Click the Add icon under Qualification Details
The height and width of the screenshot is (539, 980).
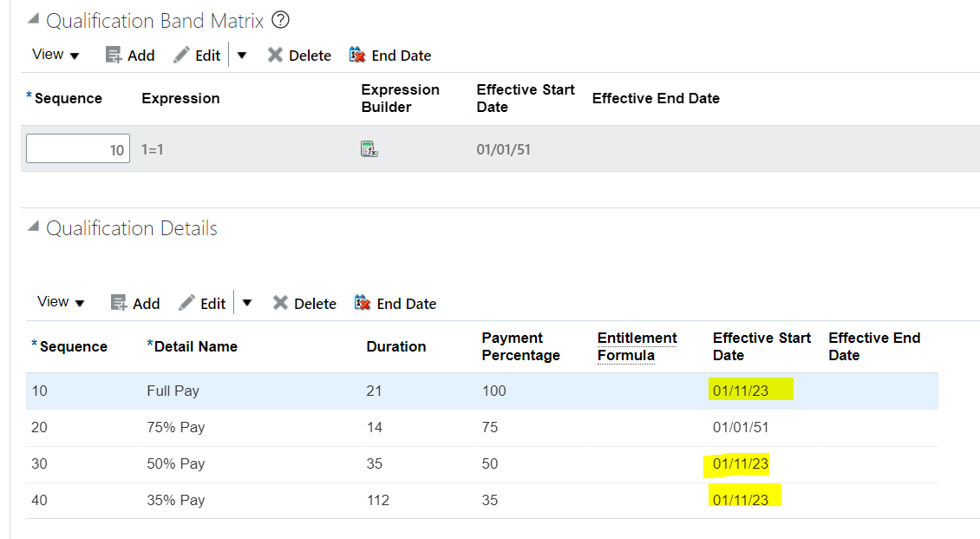pos(121,303)
